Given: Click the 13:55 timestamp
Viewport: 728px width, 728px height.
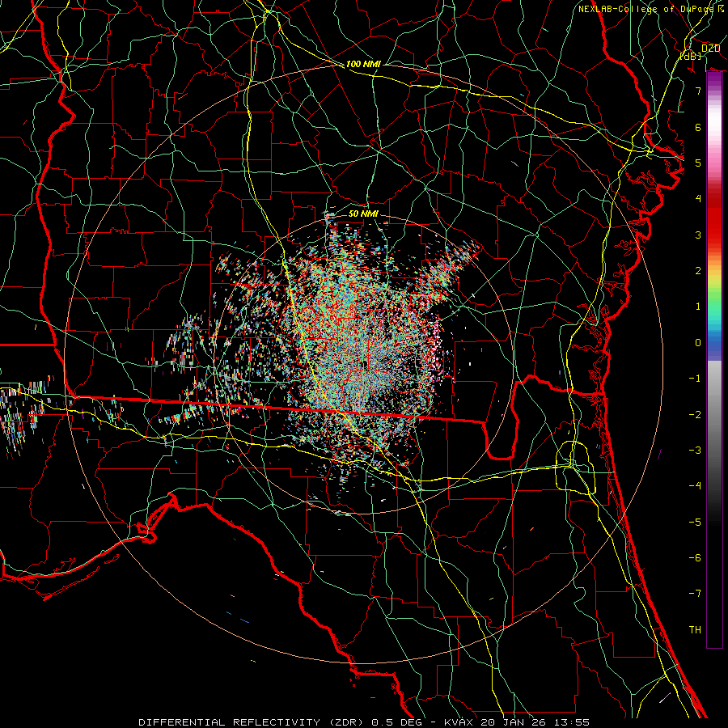Looking at the screenshot, I should coord(572,722).
